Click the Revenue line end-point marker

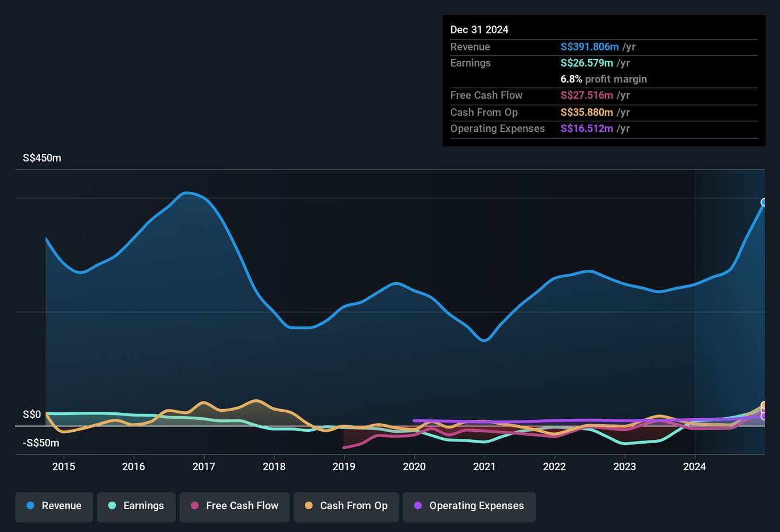pos(764,203)
